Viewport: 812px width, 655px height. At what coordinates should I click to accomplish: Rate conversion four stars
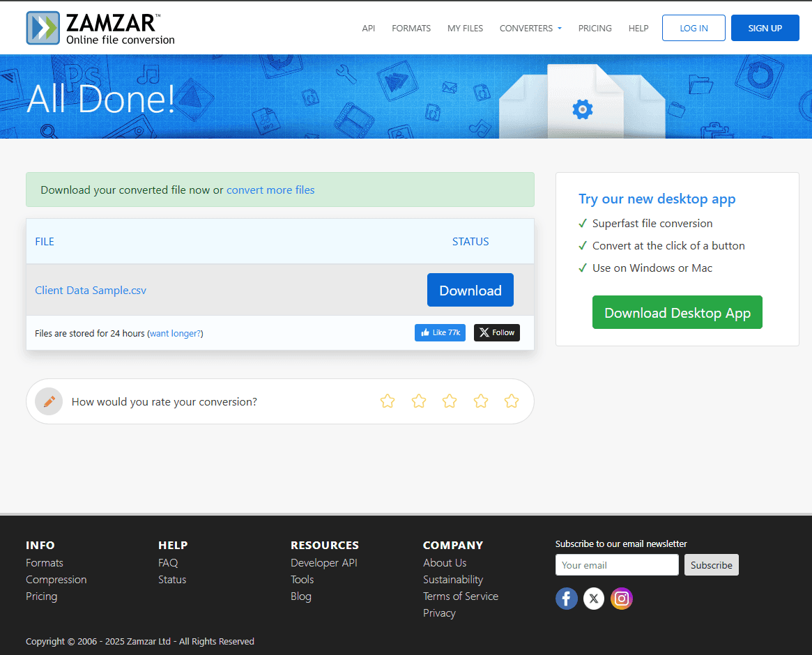[x=480, y=401]
